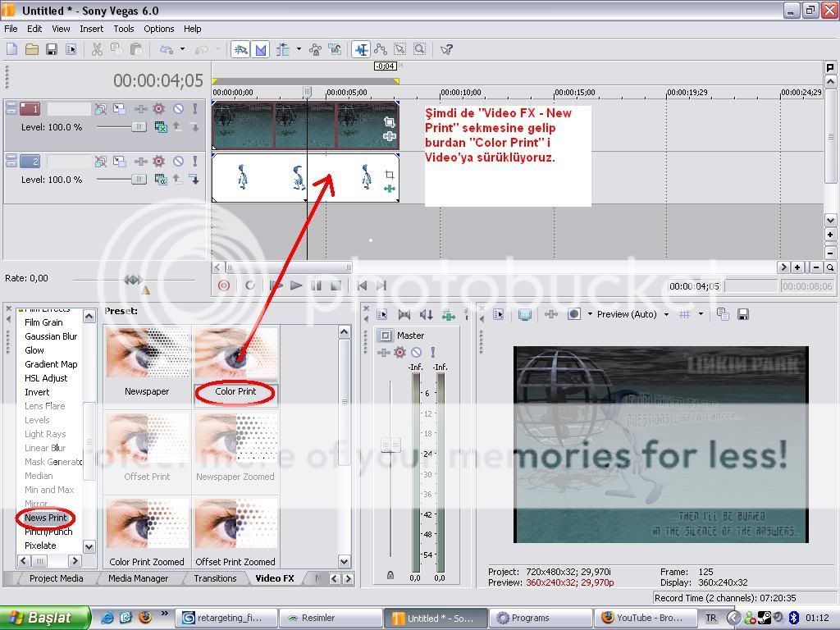Open the Options menu
The width and height of the screenshot is (840, 630).
(158, 29)
